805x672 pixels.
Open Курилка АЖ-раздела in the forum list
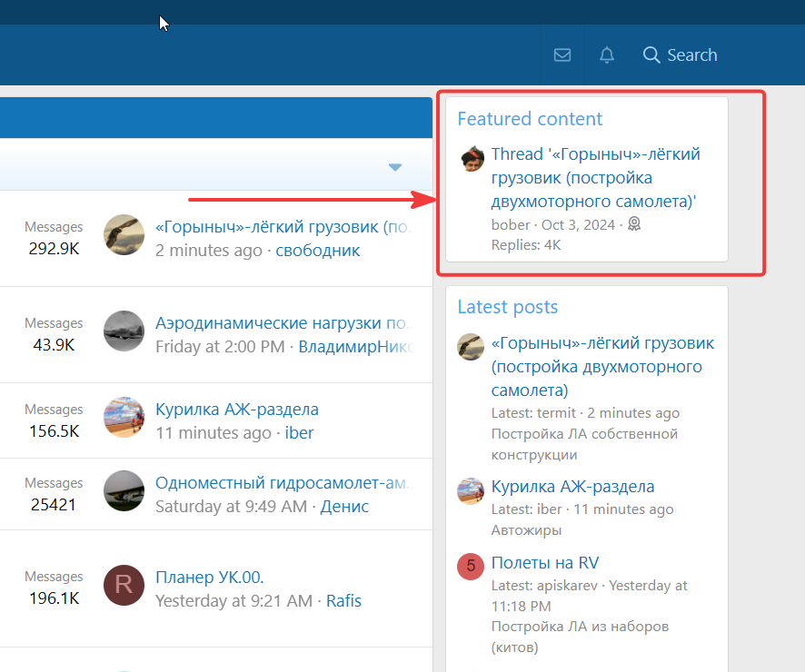(236, 410)
